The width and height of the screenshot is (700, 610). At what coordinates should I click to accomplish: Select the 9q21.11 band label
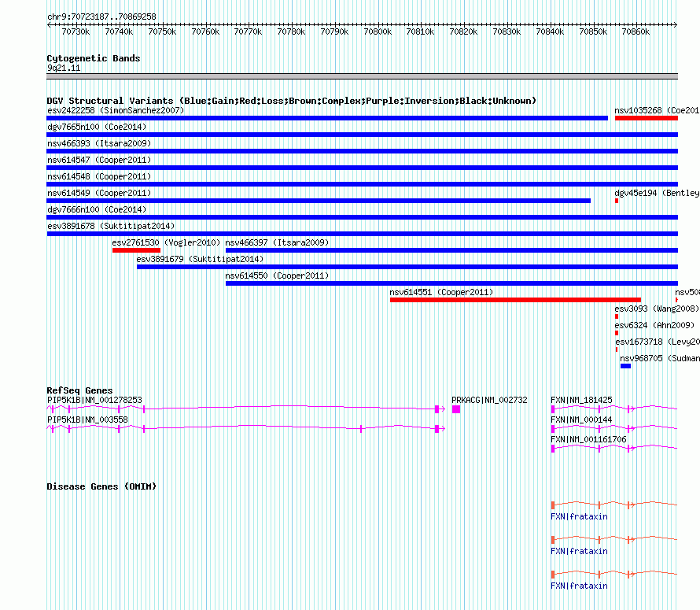click(64, 68)
